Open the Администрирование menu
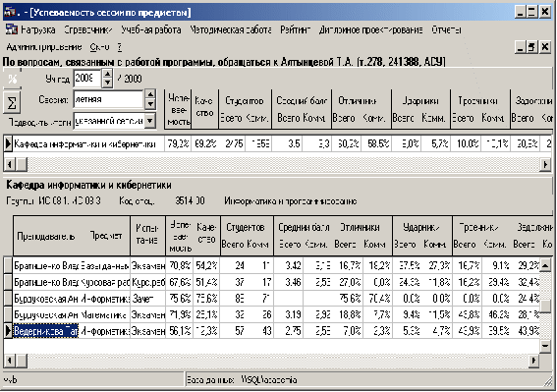Screen dimensions: 557x392 coord(44,47)
